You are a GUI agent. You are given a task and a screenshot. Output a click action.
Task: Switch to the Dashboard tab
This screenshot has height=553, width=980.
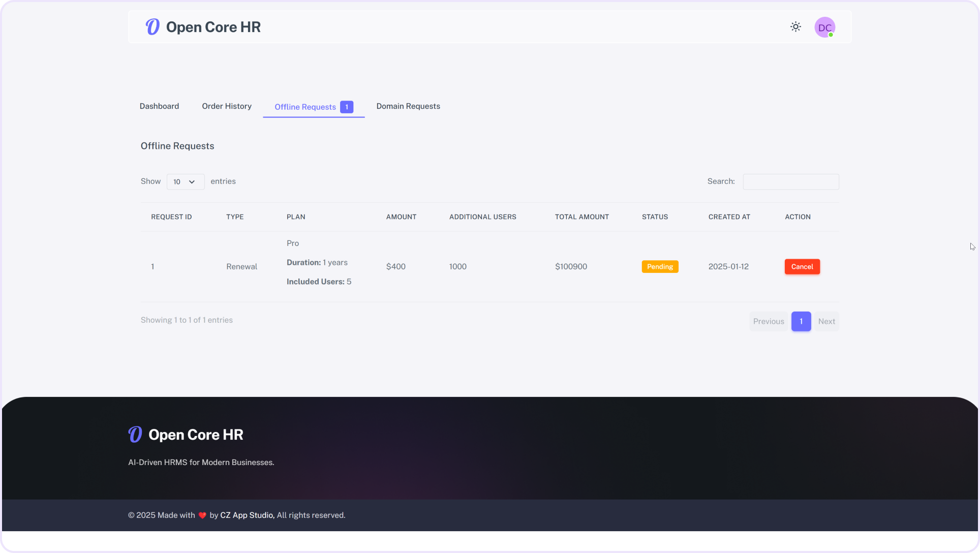[x=159, y=106]
